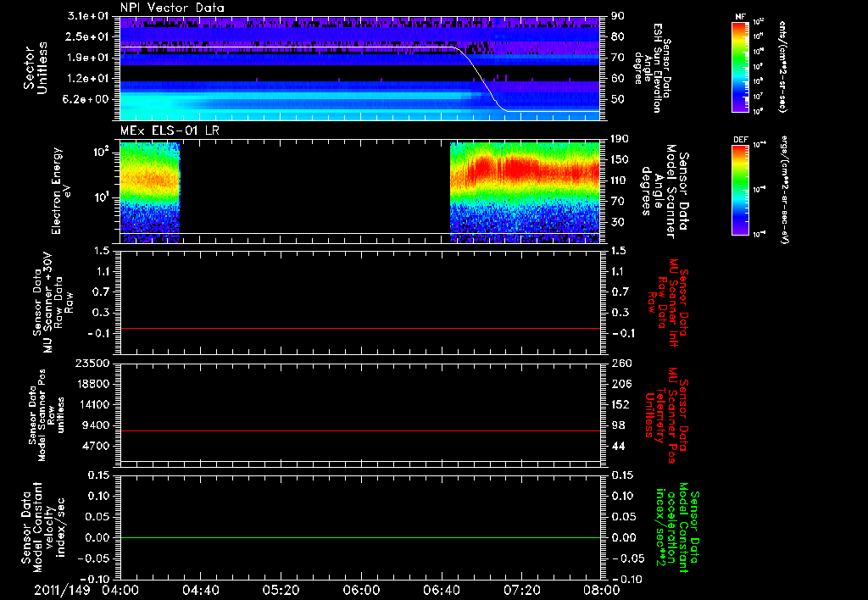
Task: Click the 'Model Scanner Angle degrees' axis title
Action: tap(665, 192)
